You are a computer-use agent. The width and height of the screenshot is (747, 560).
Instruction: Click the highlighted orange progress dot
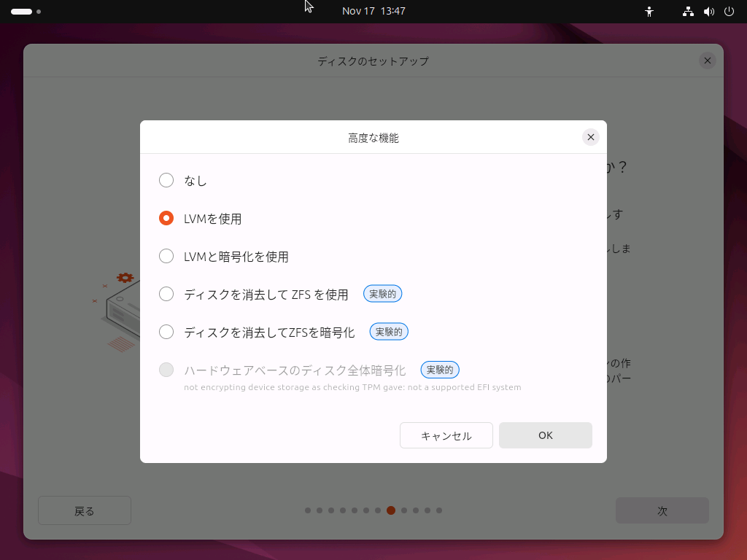pos(391,510)
